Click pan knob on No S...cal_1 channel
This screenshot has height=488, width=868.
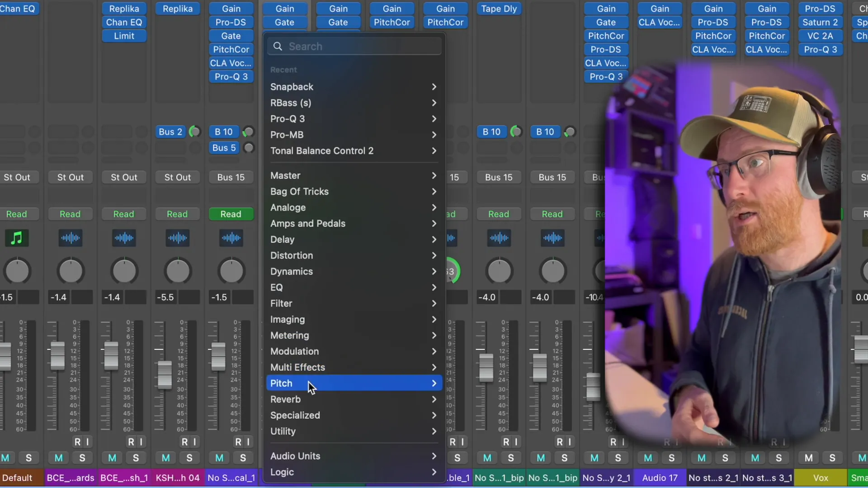(x=231, y=271)
